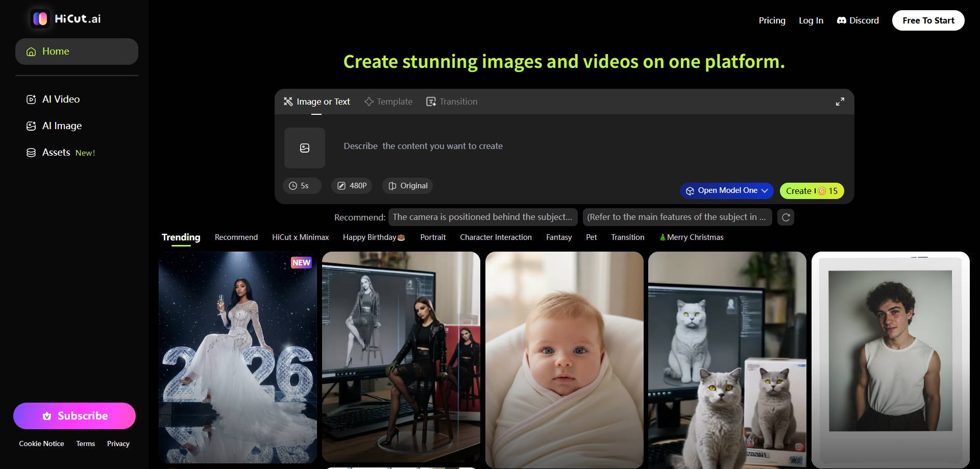Open the Privacy link
Viewport: 980px width, 469px height.
118,444
